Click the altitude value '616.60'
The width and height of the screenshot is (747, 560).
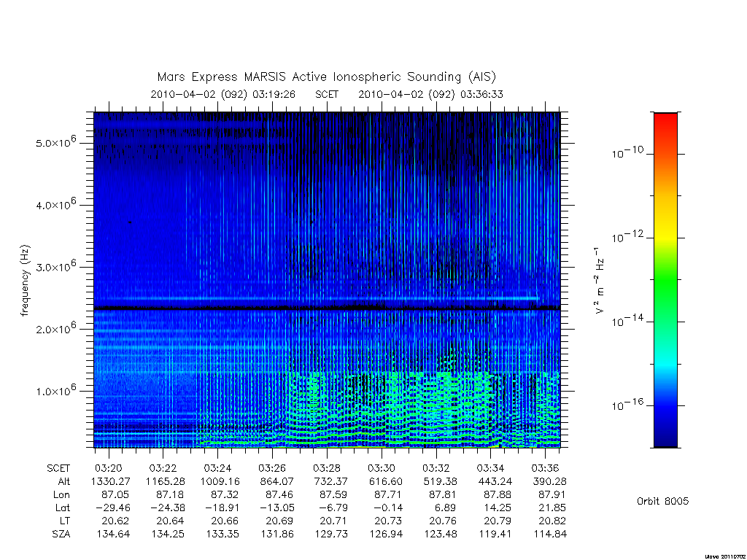(385, 481)
